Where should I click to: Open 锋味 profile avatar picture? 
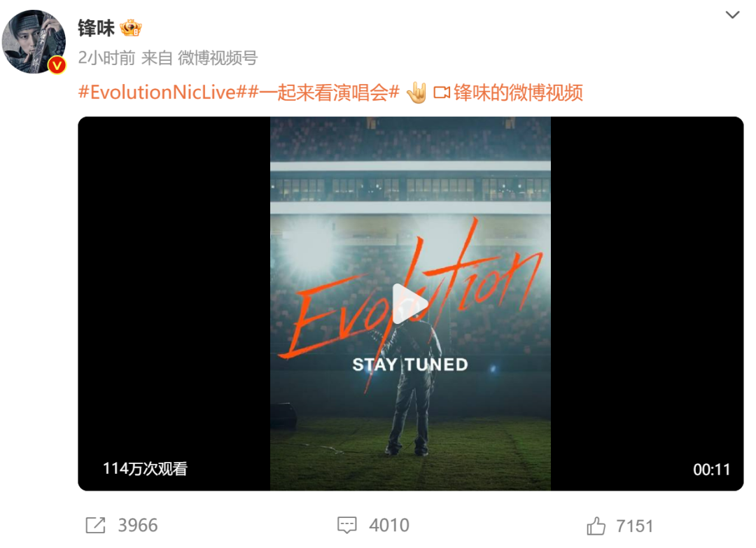pyautogui.click(x=34, y=41)
